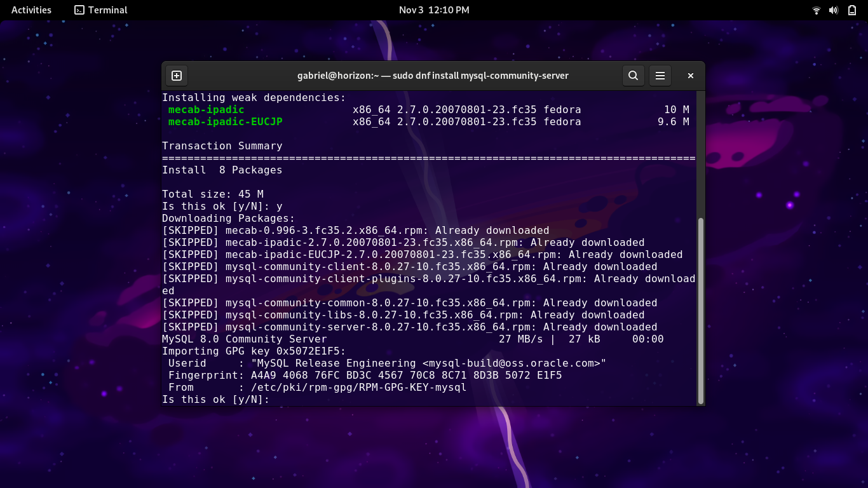
Task: Click the Wi-Fi status icon
Action: [817, 10]
